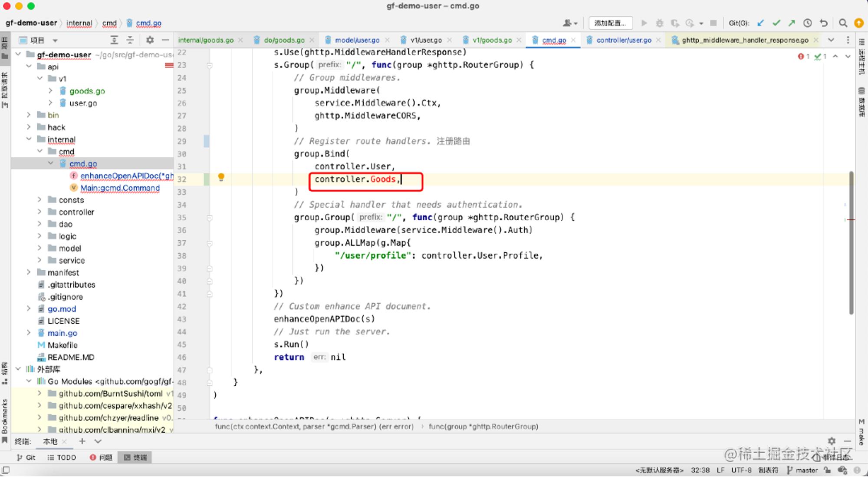Image resolution: width=868 pixels, height=477 pixels.
Task: Select goods.go in project tree
Action: 87,91
